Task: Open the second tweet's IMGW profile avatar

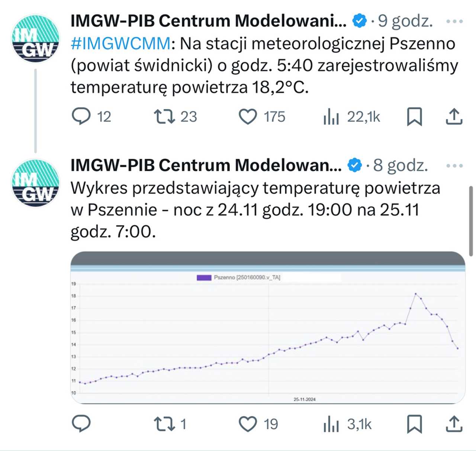Action: click(x=36, y=183)
